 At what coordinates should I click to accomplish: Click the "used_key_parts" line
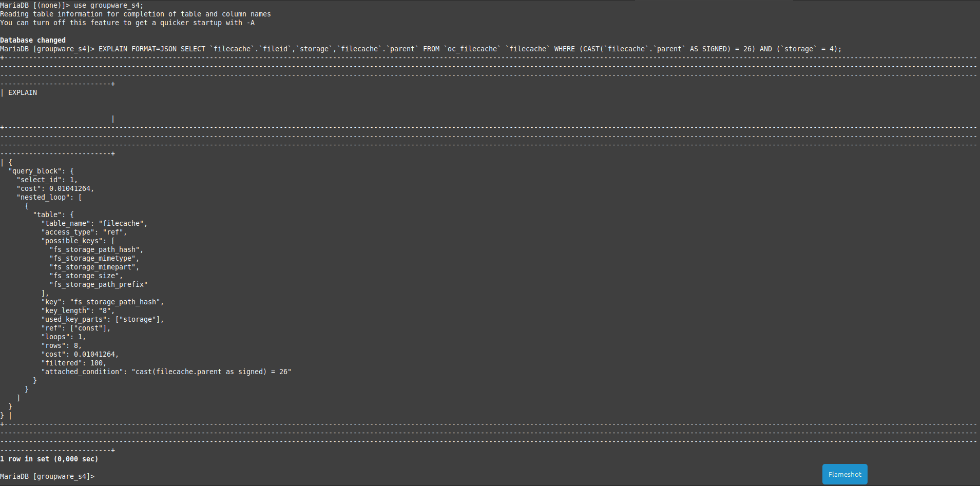(102, 319)
